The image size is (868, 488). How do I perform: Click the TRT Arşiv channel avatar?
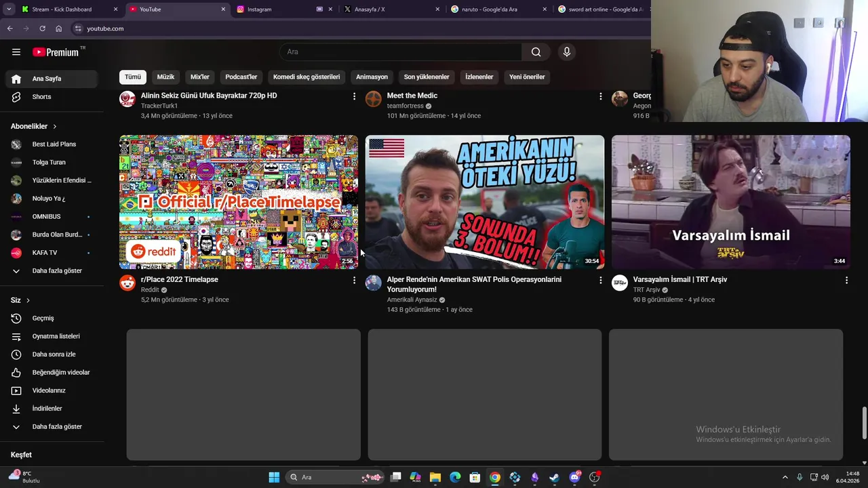click(x=620, y=283)
